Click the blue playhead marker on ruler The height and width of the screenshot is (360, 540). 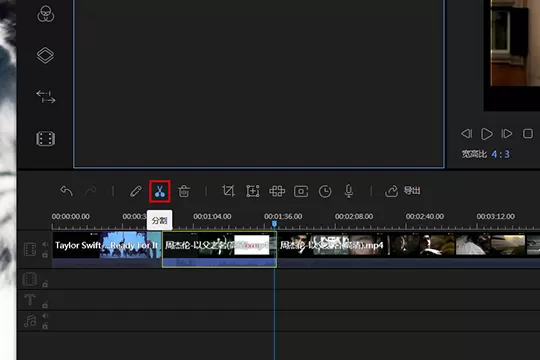point(274,224)
